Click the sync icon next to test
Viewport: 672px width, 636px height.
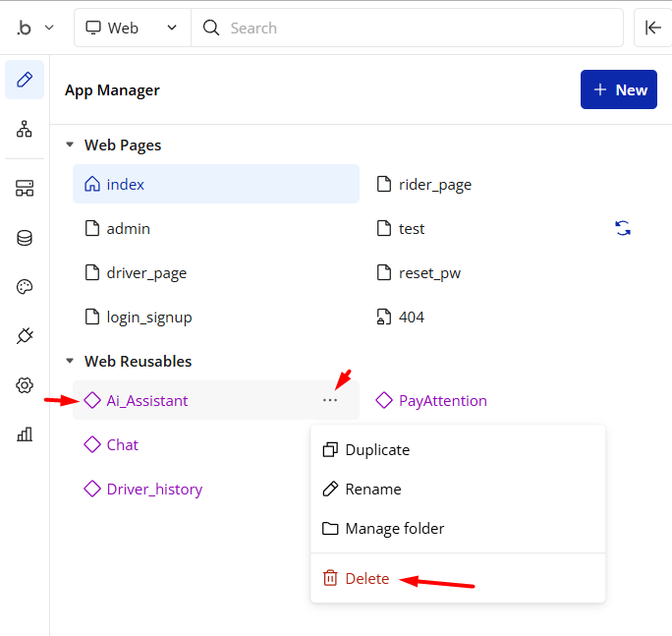[623, 228]
